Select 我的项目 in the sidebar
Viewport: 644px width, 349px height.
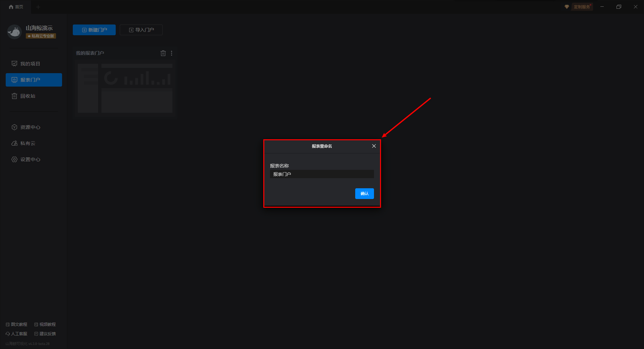point(30,64)
